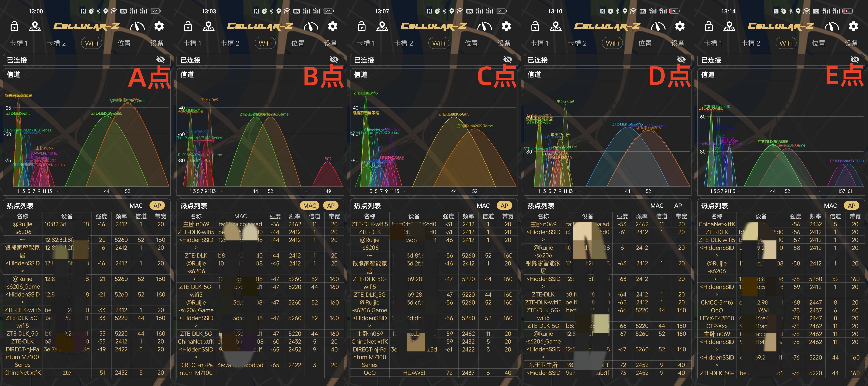
Task: Tap the Cellular-Z logo in the 13:07 screen
Action: pyautogui.click(x=433, y=26)
